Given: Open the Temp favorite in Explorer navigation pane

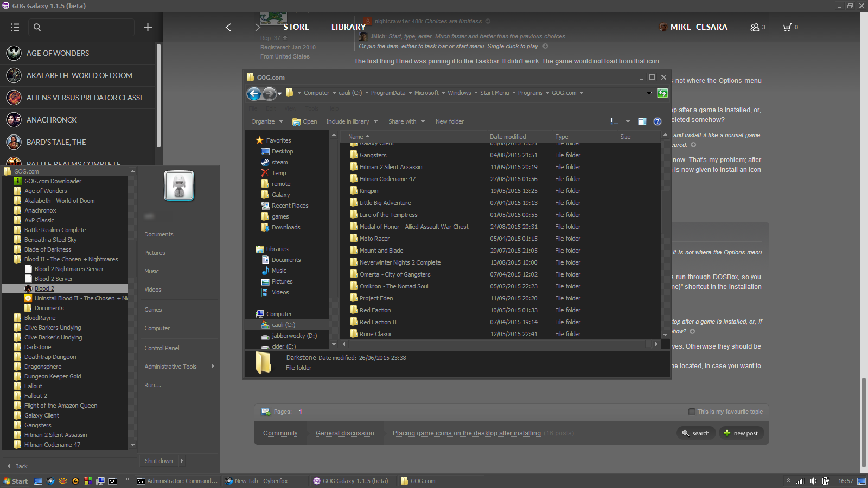Looking at the screenshot, I should click(279, 173).
